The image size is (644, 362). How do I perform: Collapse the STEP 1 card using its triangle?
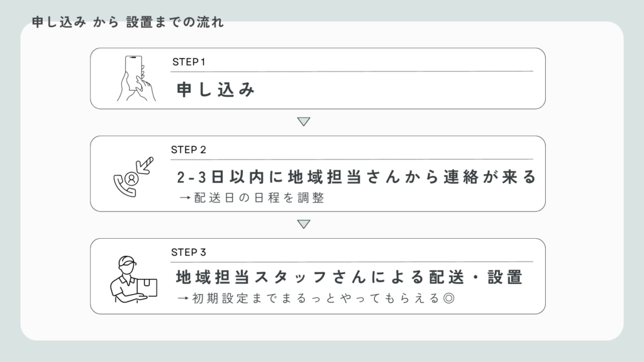point(304,121)
